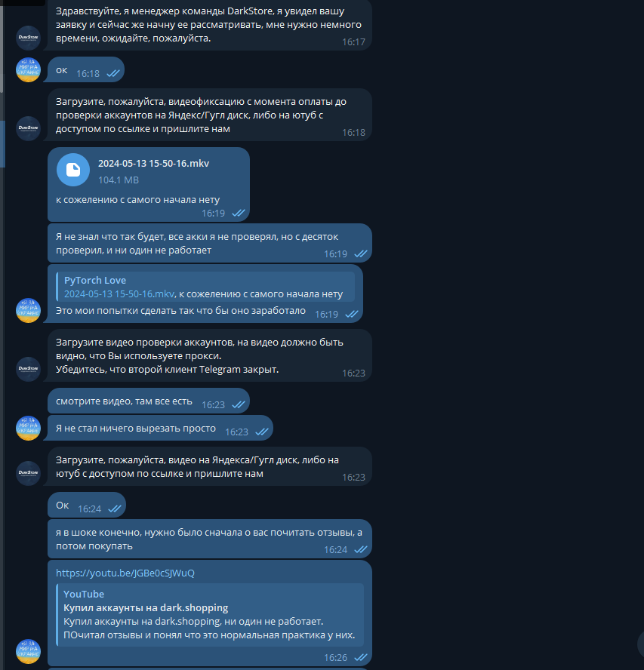
Task: Click the message 'я в шоке конечно'
Action: pos(210,539)
